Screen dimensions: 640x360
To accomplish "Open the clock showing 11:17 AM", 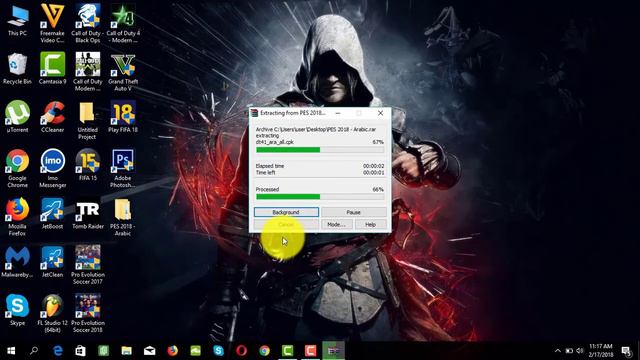I will [x=600, y=351].
